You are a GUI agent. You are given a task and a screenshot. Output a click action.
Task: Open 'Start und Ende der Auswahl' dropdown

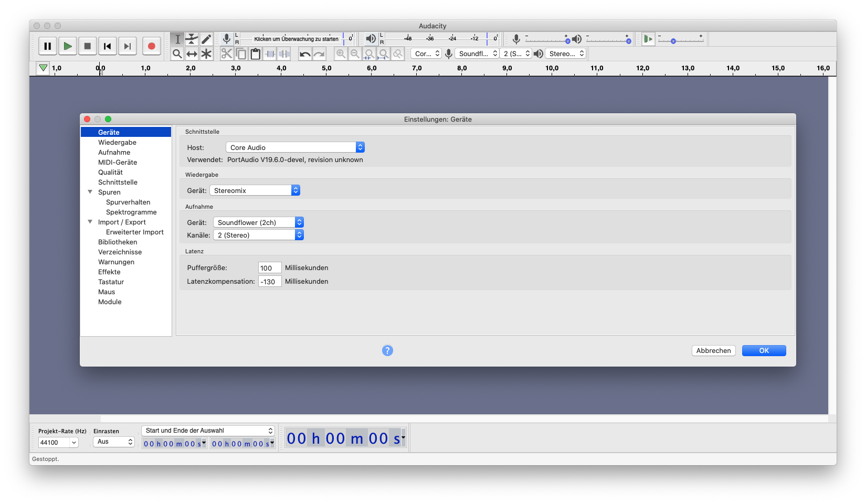[208, 431]
